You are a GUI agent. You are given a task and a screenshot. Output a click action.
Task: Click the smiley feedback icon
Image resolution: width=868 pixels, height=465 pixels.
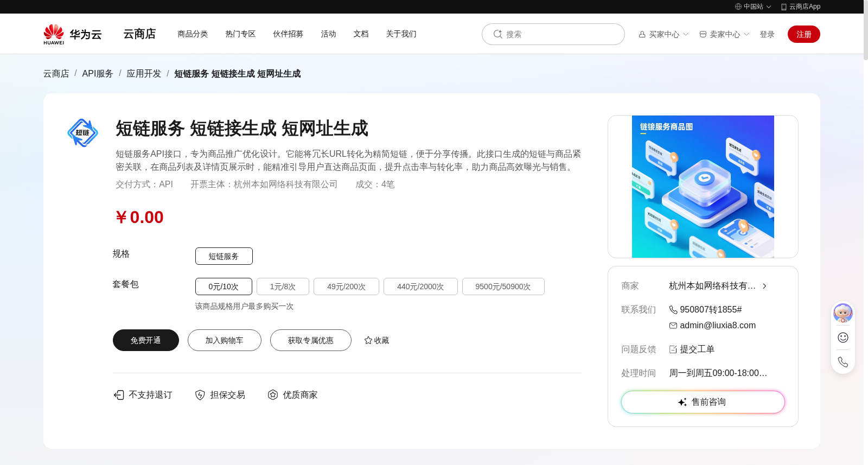(x=843, y=337)
